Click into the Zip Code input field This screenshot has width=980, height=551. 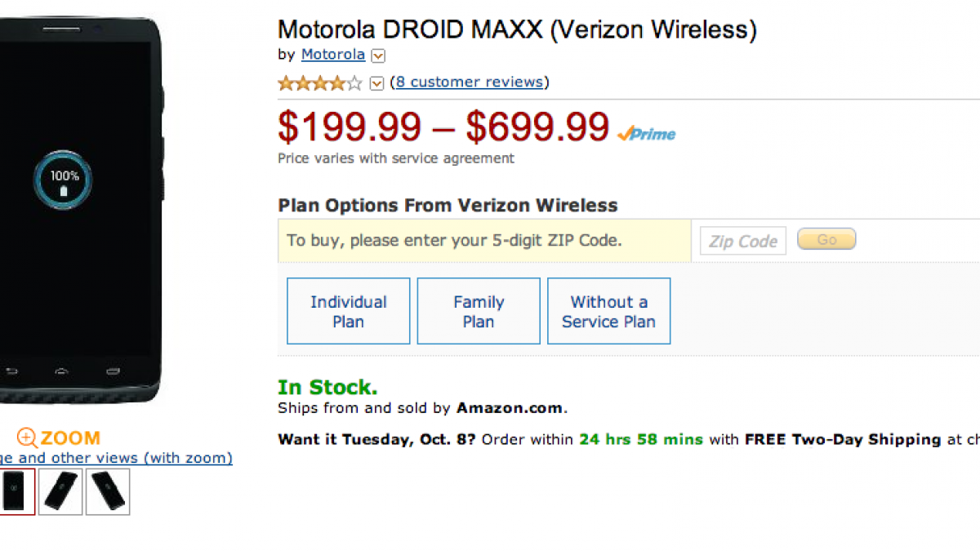[x=742, y=241]
